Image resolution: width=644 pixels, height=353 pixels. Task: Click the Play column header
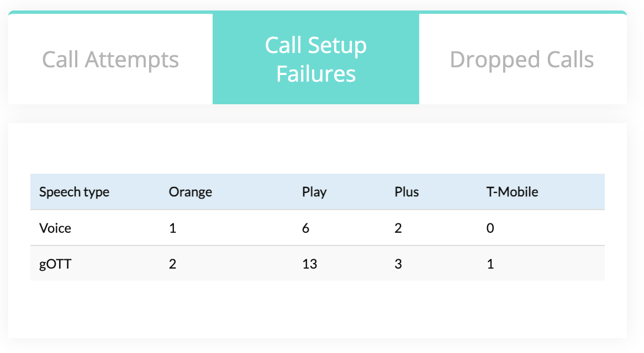(x=314, y=192)
